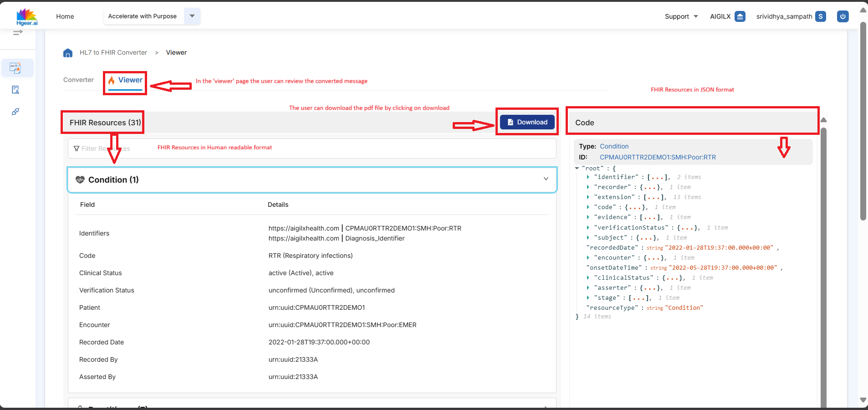Screen dimensions: 868x410
Task: Select the Viewer tab
Action: pos(125,81)
